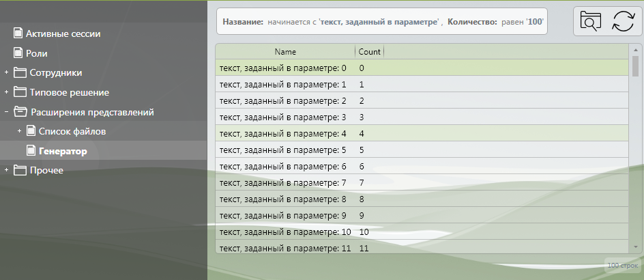The image size is (644, 280).
Task: Click the scrollbar down arrow in table
Action: tap(636, 247)
